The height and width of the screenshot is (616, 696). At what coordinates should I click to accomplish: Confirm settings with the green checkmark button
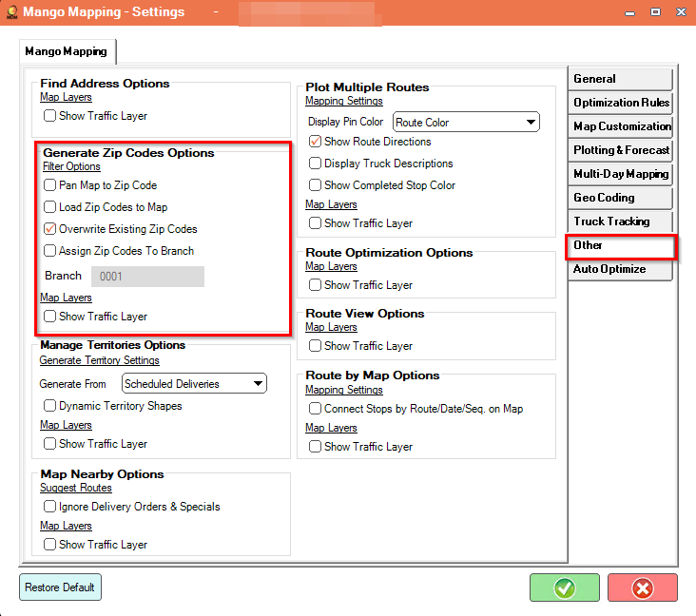564,587
